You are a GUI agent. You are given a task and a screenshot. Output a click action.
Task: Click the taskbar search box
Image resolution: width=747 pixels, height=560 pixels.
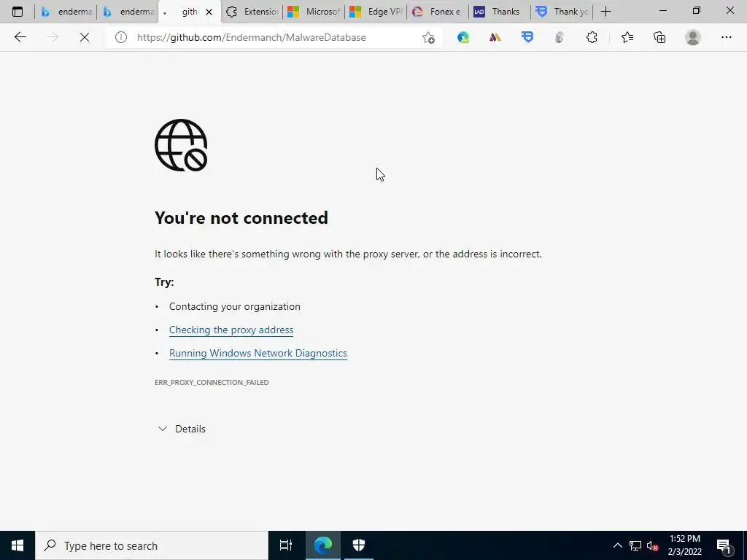coord(152,545)
